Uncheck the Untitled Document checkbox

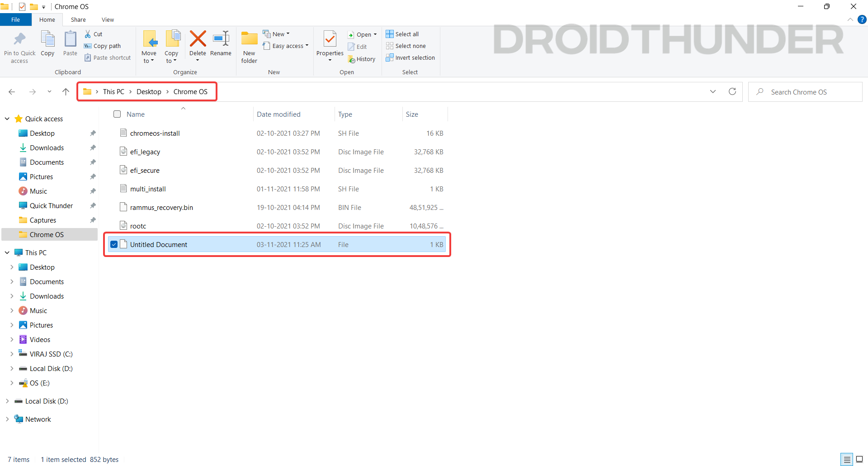114,244
